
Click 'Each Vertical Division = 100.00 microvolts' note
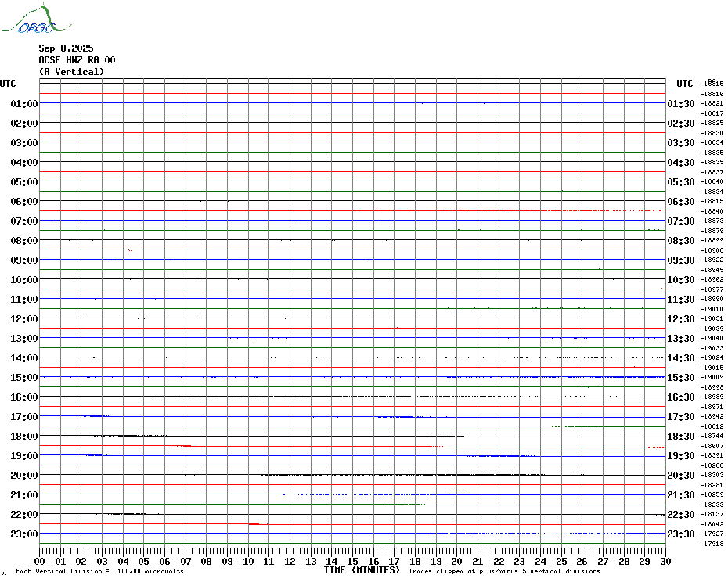click(100, 571)
